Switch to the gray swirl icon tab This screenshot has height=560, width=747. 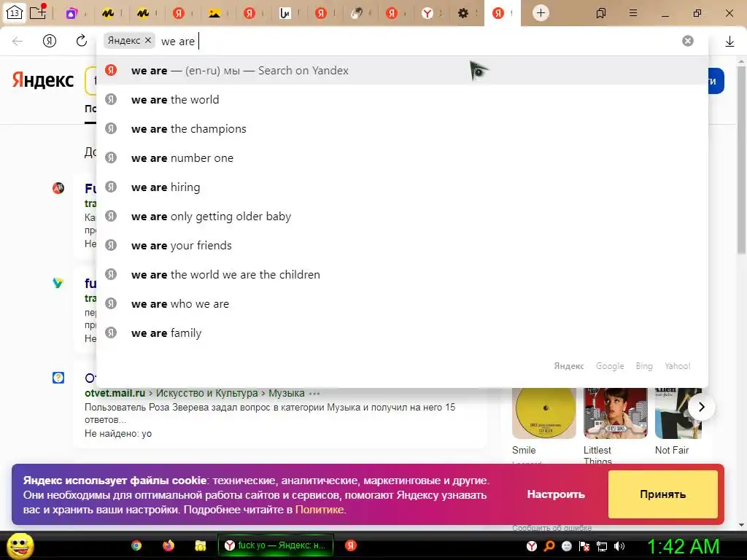(x=356, y=13)
